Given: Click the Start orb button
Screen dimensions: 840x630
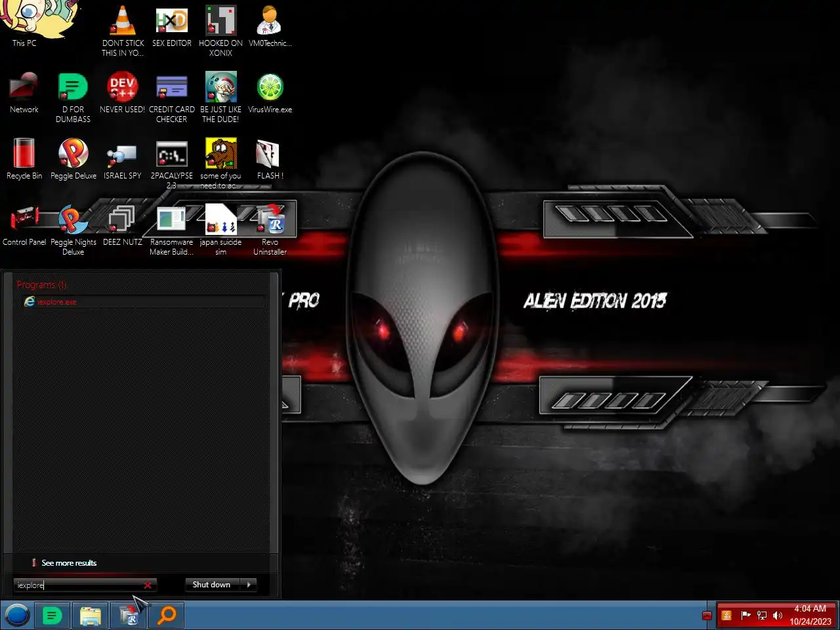Looking at the screenshot, I should (18, 616).
